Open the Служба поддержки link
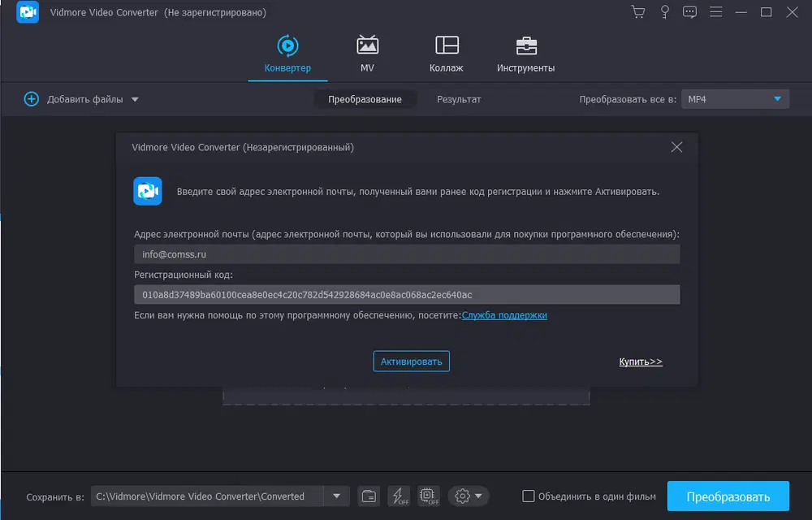Screen dimensions: 812x520 504,315
